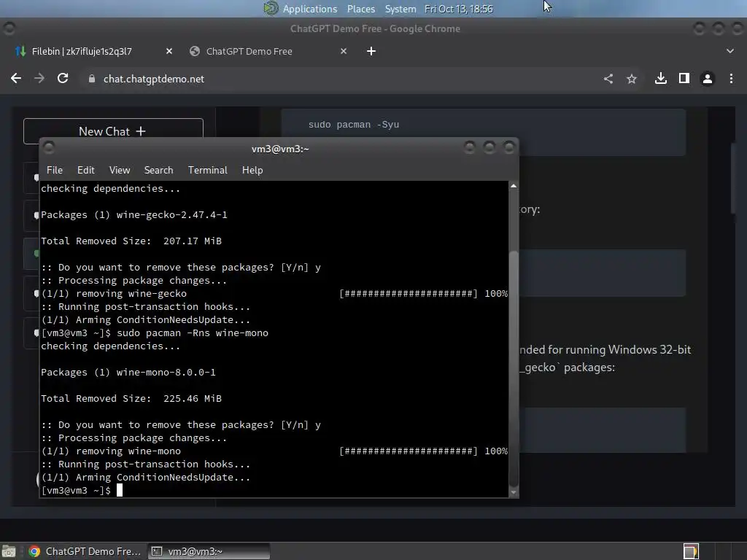The height and width of the screenshot is (560, 747).
Task: Open the Places menu in top panel
Action: (x=361, y=9)
